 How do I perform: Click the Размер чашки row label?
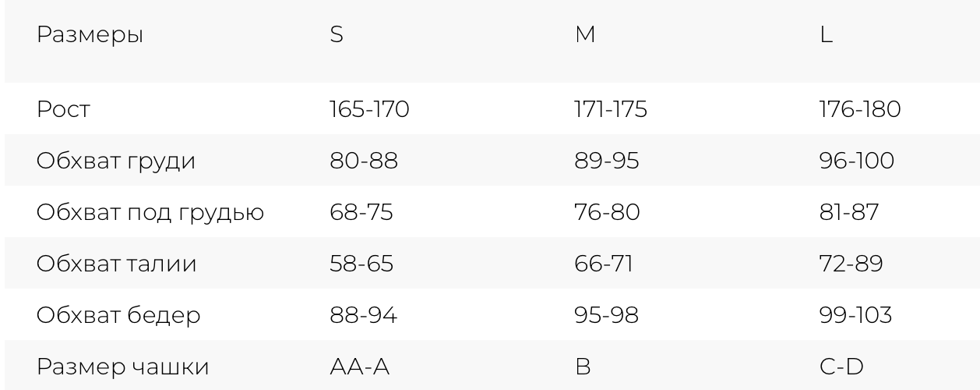(x=123, y=367)
